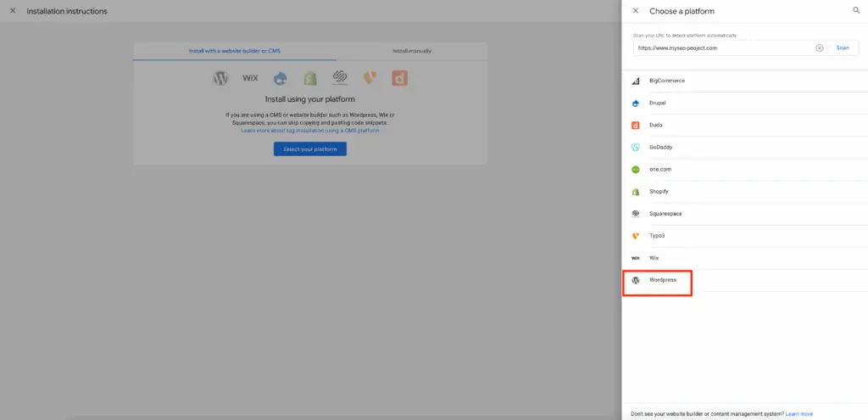The width and height of the screenshot is (868, 420).
Task: Clear the URL field with X icon
Action: pyautogui.click(x=820, y=48)
